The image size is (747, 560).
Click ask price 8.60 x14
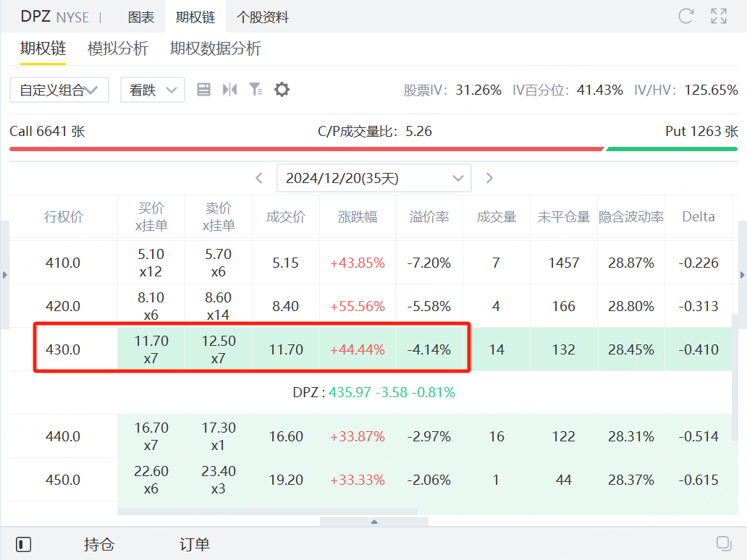(218, 306)
